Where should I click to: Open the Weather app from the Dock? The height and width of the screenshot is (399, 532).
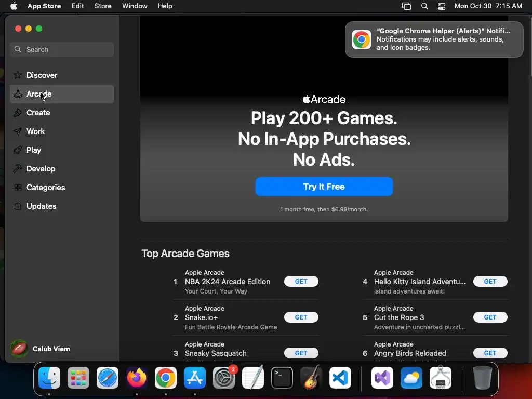(411, 378)
